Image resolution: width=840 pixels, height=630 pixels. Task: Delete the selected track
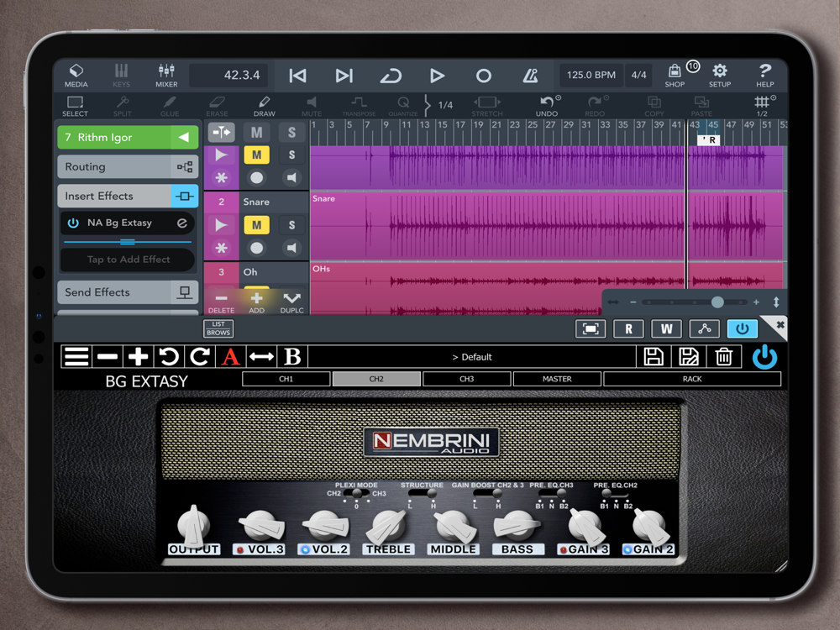coord(221,302)
